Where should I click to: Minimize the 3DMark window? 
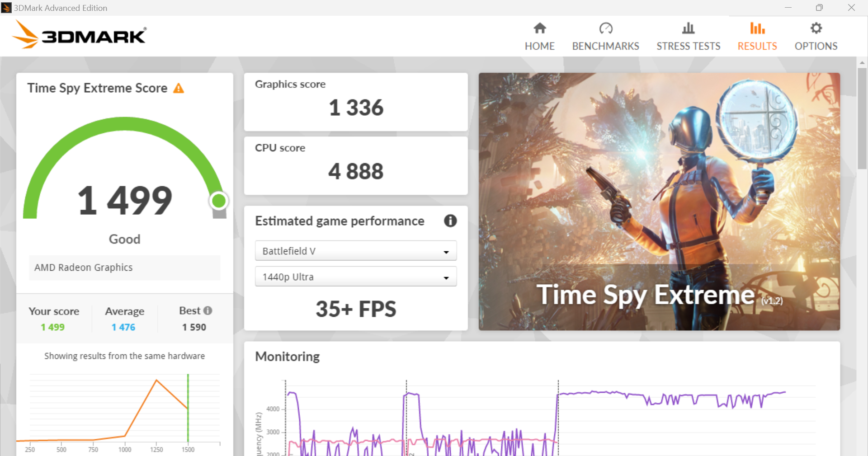point(788,8)
